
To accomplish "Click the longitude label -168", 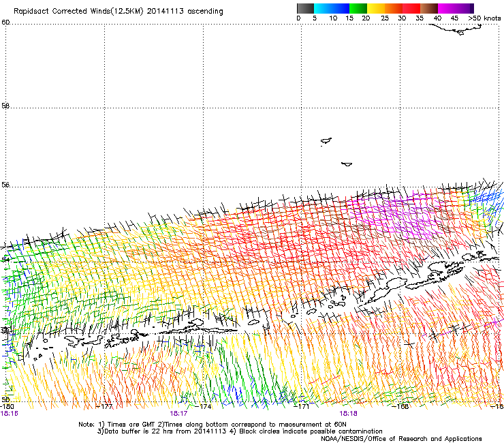I will [400, 406].
